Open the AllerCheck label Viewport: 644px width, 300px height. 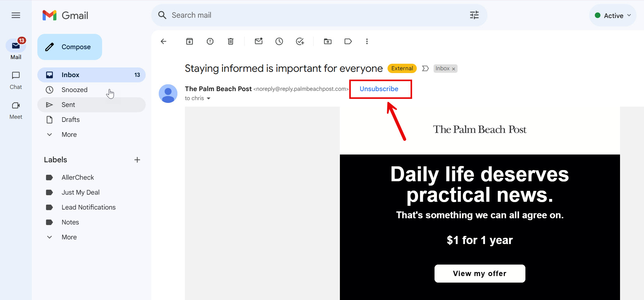tap(92, 178)
